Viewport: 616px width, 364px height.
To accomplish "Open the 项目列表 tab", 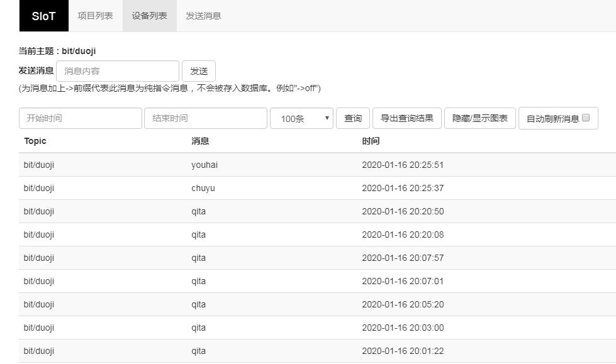I will (x=96, y=16).
